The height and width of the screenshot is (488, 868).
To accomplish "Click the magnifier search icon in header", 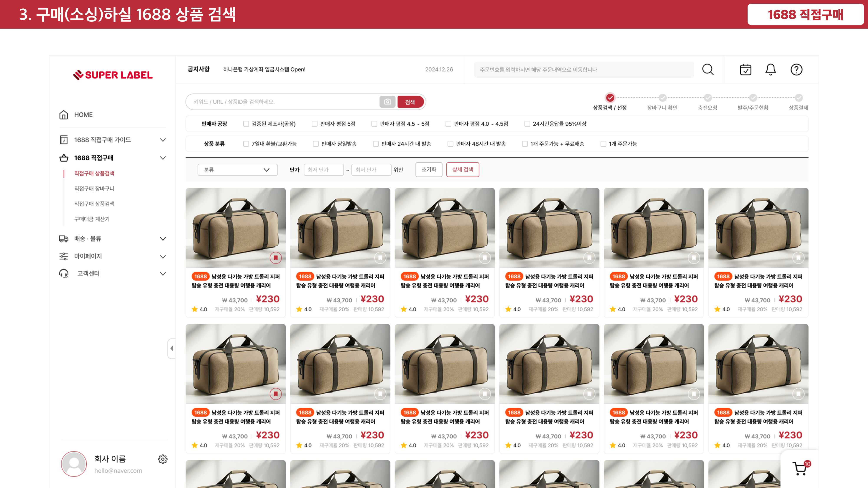I will click(708, 70).
